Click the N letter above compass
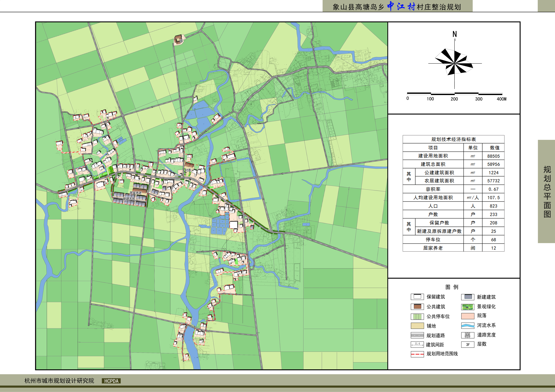 pyautogui.click(x=455, y=34)
